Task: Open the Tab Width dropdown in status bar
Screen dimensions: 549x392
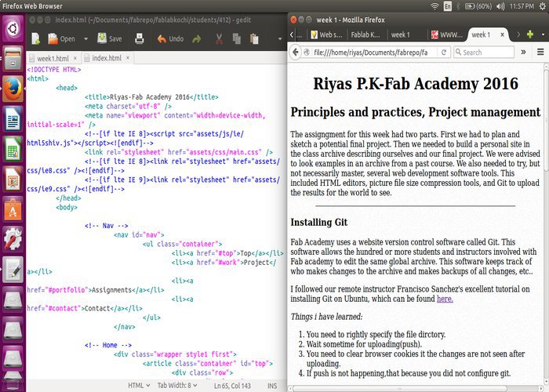Action: click(x=177, y=386)
